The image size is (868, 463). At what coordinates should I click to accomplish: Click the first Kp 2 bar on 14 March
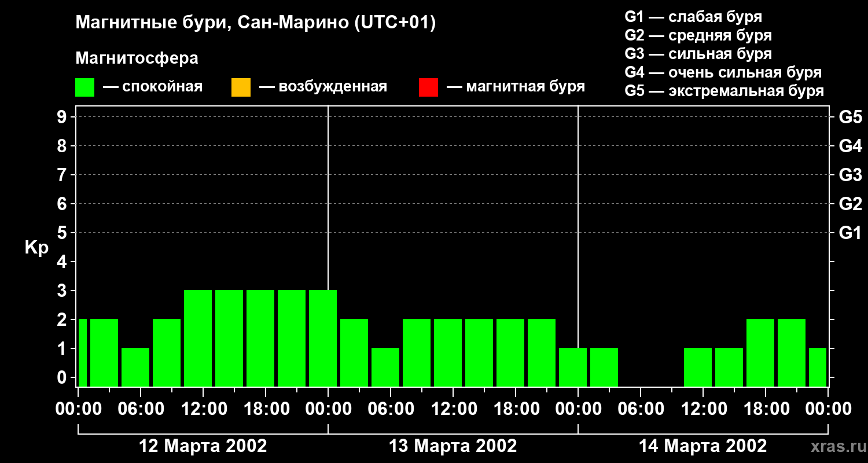760,352
